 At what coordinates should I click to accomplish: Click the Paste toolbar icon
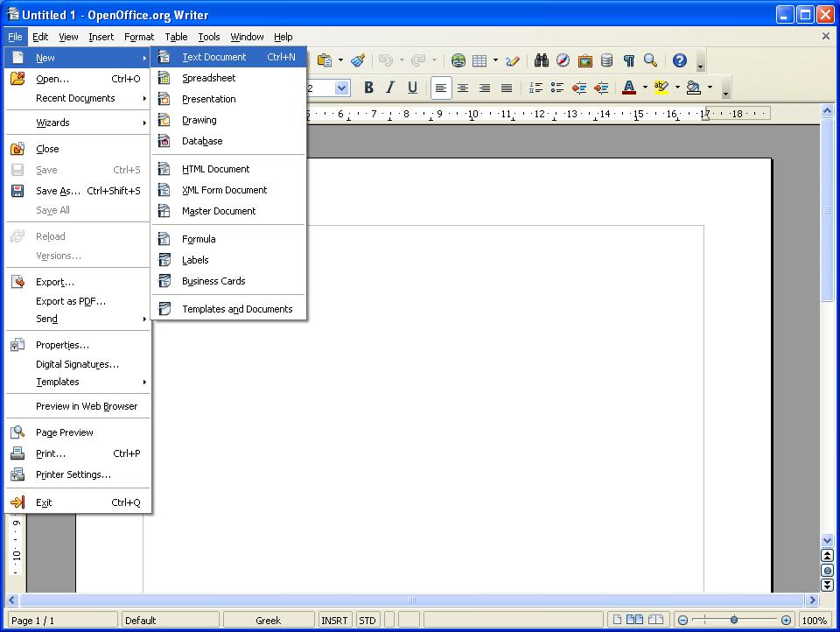pos(324,60)
